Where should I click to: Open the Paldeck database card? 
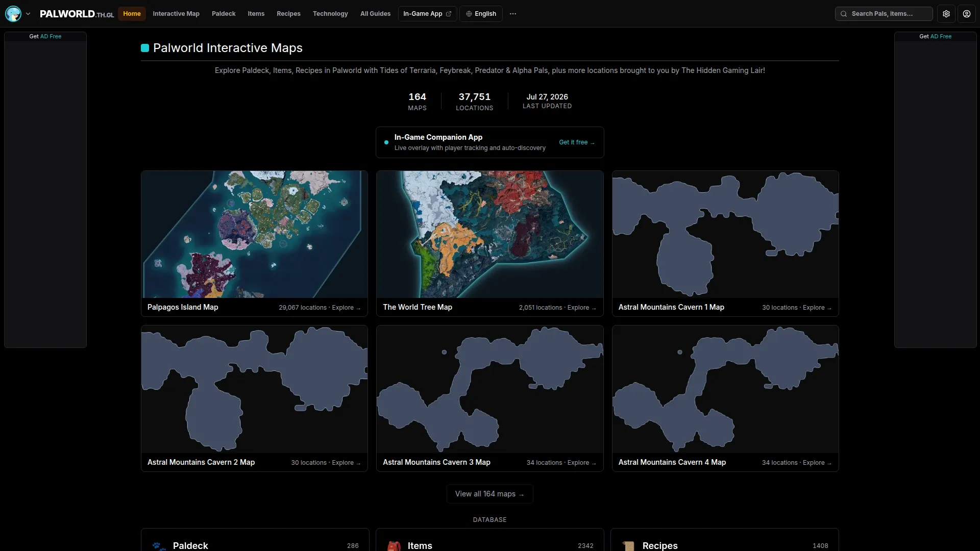(255, 540)
